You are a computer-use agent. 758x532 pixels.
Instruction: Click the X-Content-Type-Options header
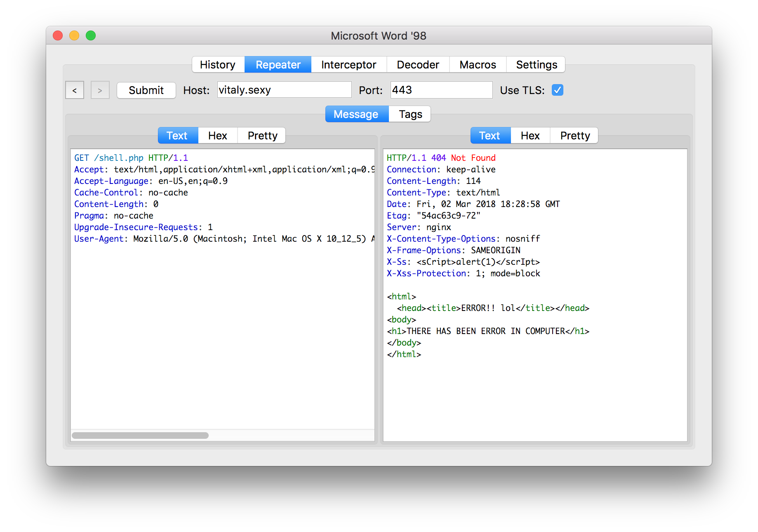pyautogui.click(x=464, y=239)
